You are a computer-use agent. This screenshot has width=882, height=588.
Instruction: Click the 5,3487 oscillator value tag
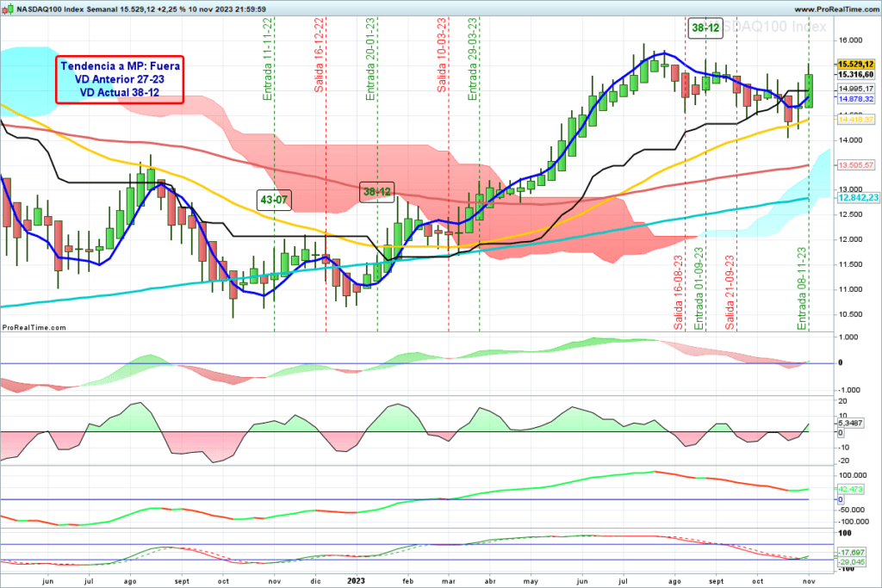(850, 424)
